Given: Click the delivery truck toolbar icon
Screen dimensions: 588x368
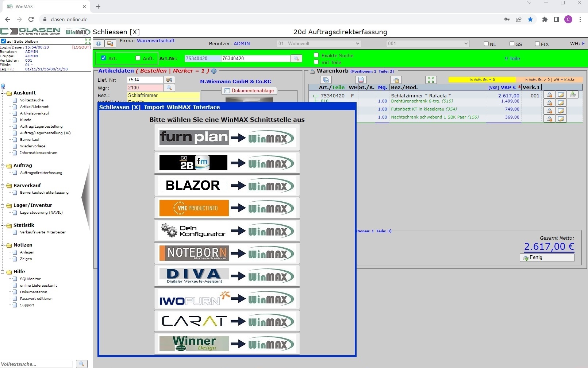Looking at the screenshot, I should pos(110,44).
